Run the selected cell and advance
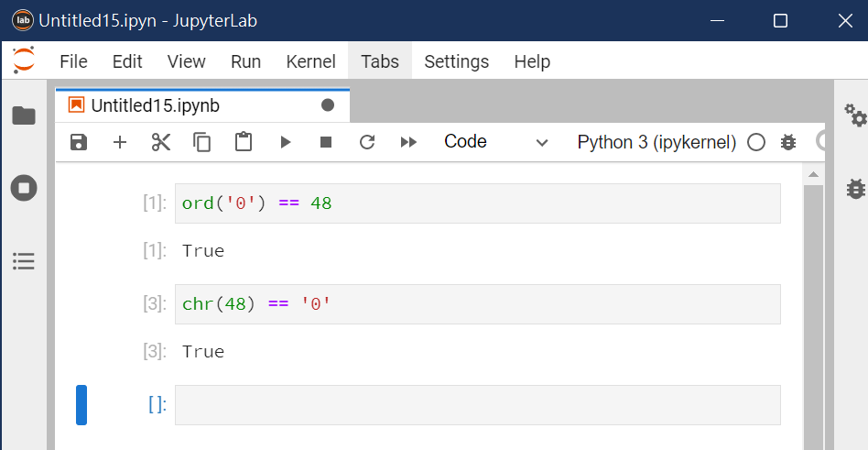The height and width of the screenshot is (450, 868). [285, 142]
